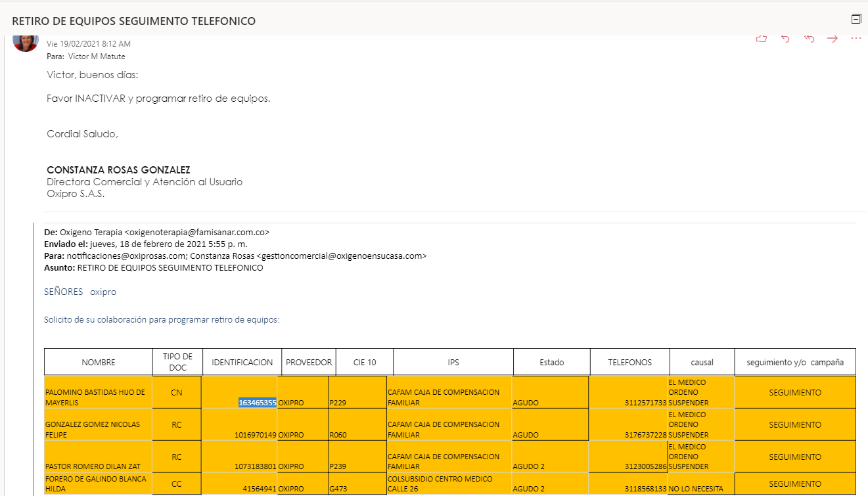
Task: Click the CC document type cell
Action: [177, 484]
